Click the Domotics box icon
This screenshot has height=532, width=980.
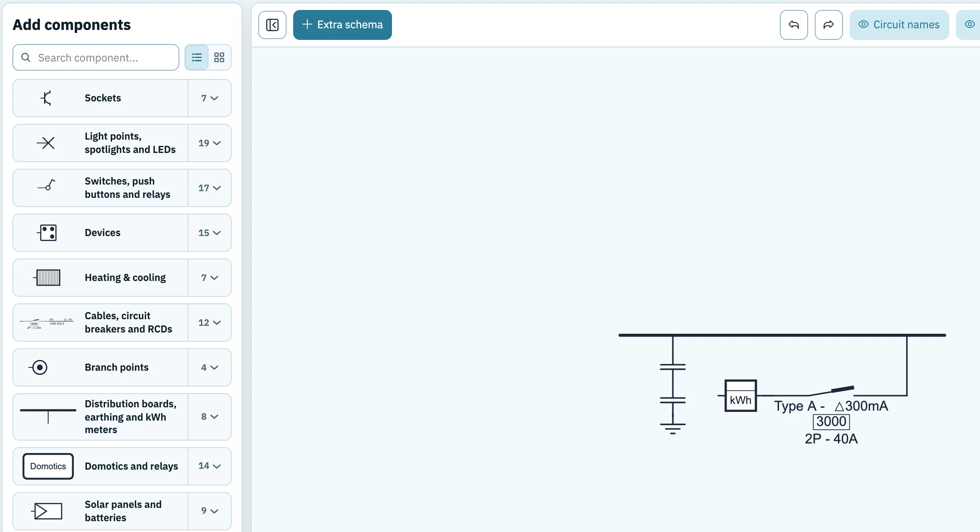click(x=48, y=466)
